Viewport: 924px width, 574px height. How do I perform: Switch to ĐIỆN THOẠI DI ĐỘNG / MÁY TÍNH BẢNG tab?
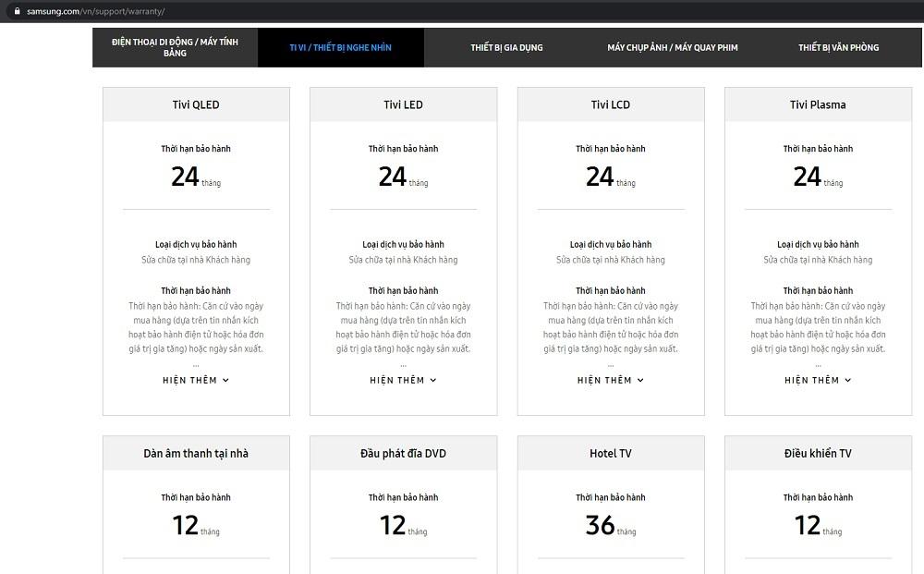click(175, 47)
